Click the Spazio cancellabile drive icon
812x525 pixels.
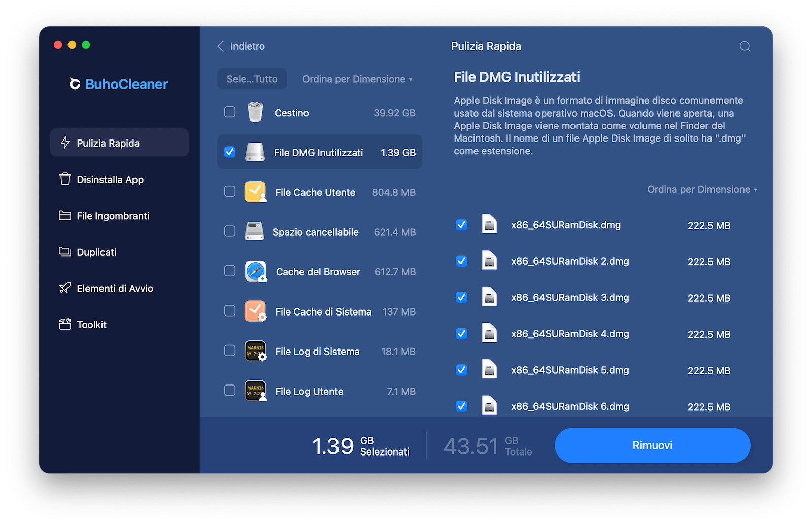coord(254,231)
